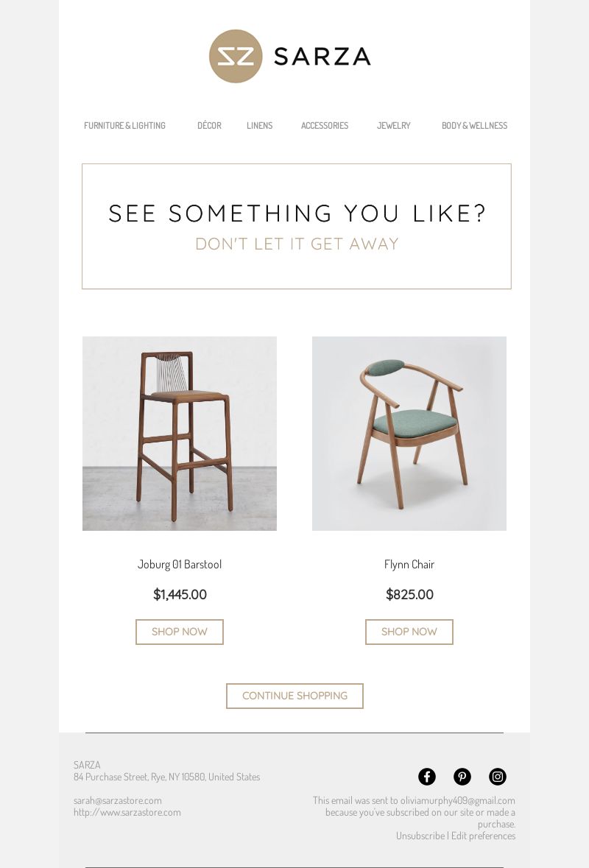Open the Décor menu item
This screenshot has height=868, width=589.
(209, 126)
